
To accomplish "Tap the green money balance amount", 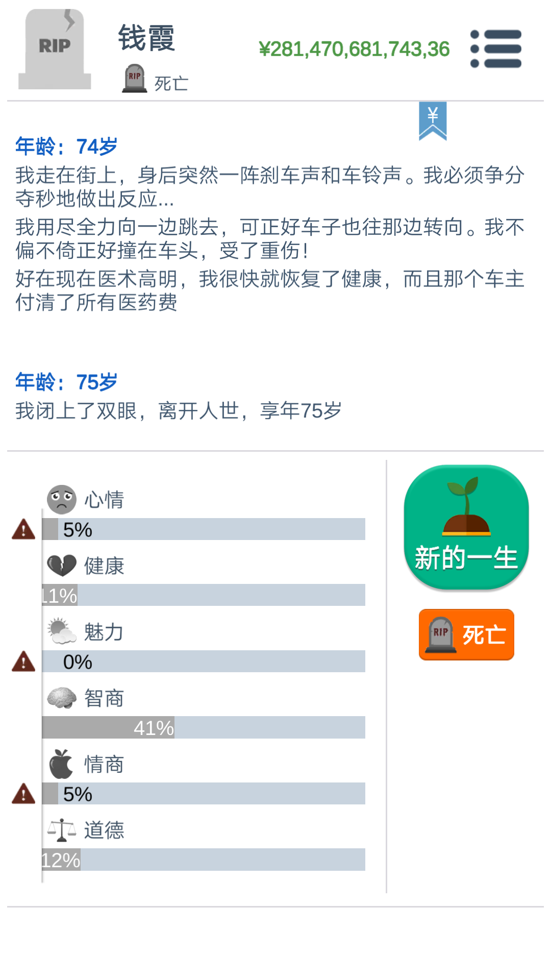I will (354, 49).
